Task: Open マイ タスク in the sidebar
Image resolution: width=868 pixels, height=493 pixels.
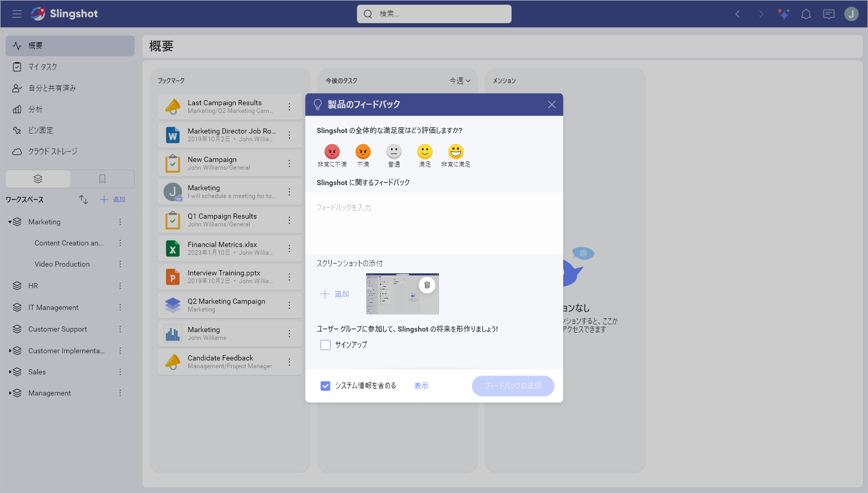Action: point(70,67)
